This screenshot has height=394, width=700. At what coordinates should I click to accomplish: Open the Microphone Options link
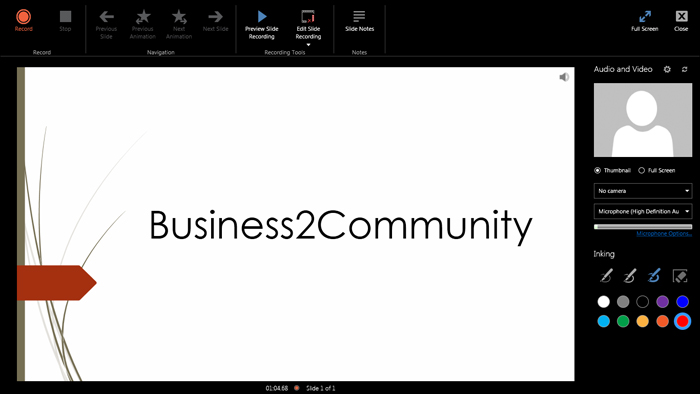pos(664,233)
